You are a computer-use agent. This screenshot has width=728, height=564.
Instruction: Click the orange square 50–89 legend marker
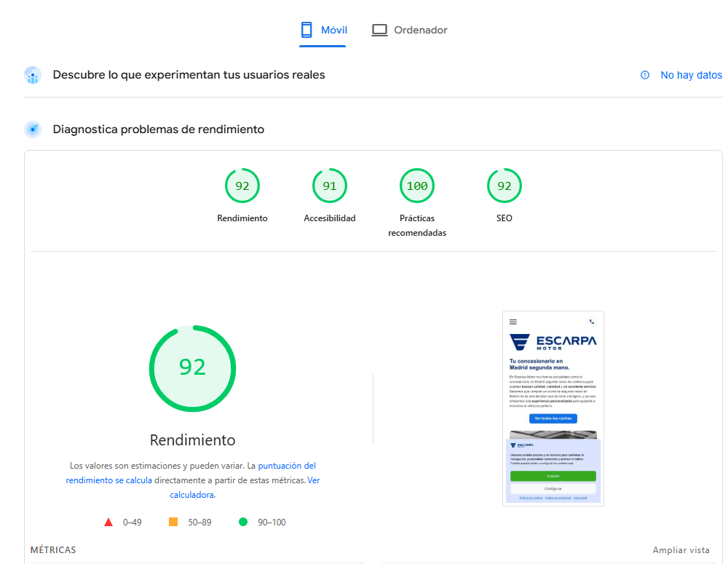click(x=173, y=523)
